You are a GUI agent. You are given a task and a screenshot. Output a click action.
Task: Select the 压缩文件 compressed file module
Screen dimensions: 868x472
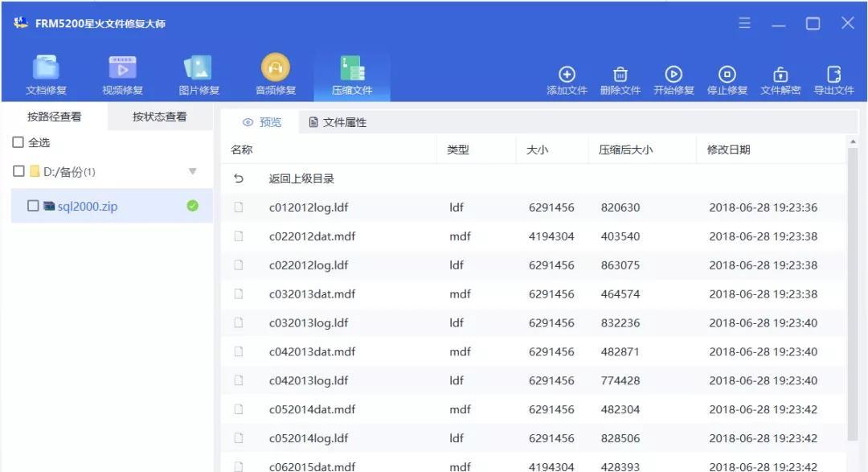(x=352, y=76)
